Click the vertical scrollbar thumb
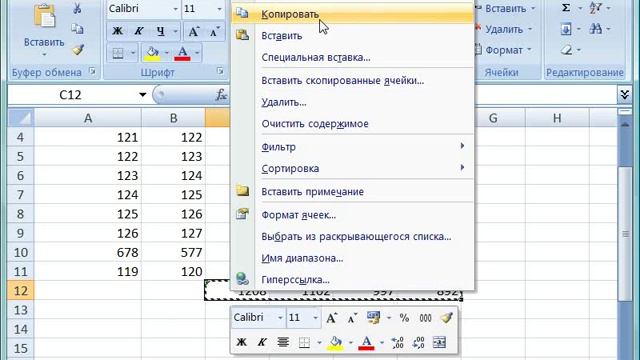 tap(625, 234)
